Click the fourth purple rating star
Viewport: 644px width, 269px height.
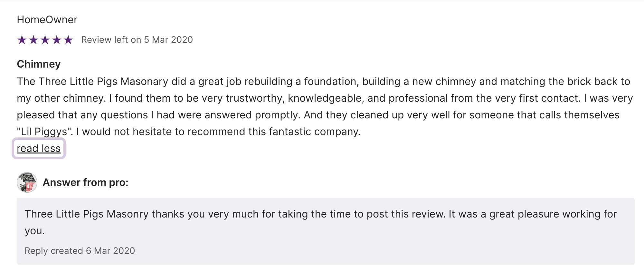(57, 40)
